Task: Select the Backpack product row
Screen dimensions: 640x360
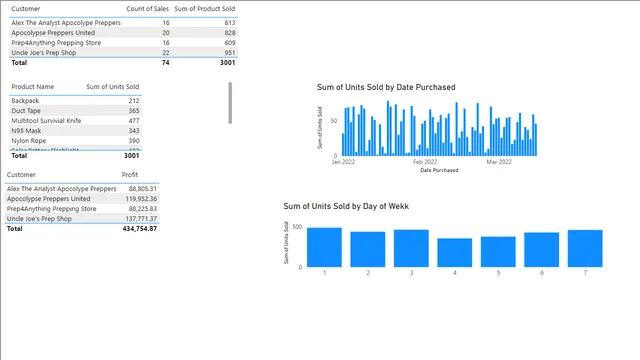Action: point(76,100)
